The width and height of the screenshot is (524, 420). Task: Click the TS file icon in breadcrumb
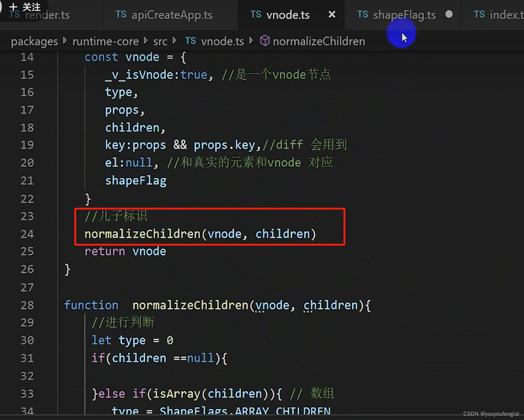click(191, 41)
